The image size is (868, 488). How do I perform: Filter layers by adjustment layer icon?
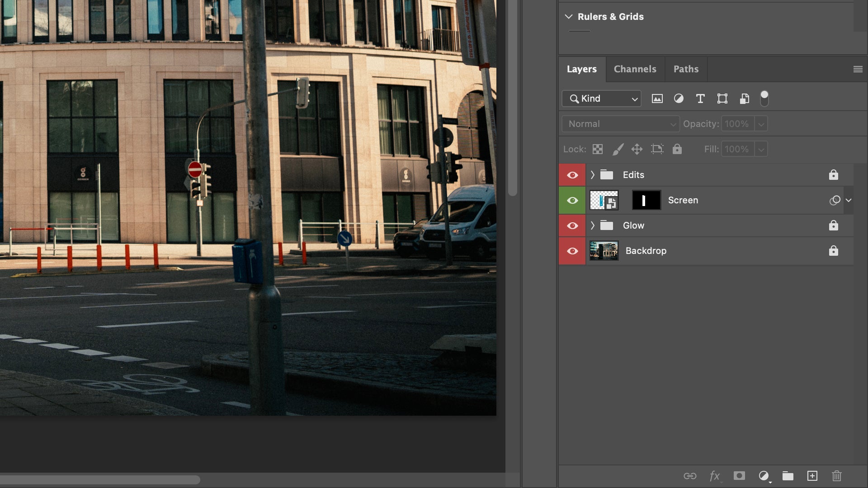click(679, 99)
